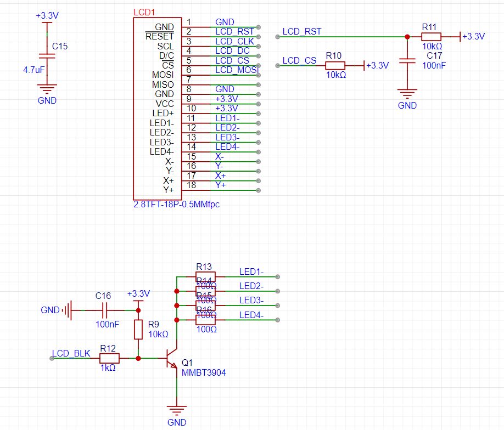
Task: Click the LCD_DC net label on pin 4
Action: click(232, 51)
